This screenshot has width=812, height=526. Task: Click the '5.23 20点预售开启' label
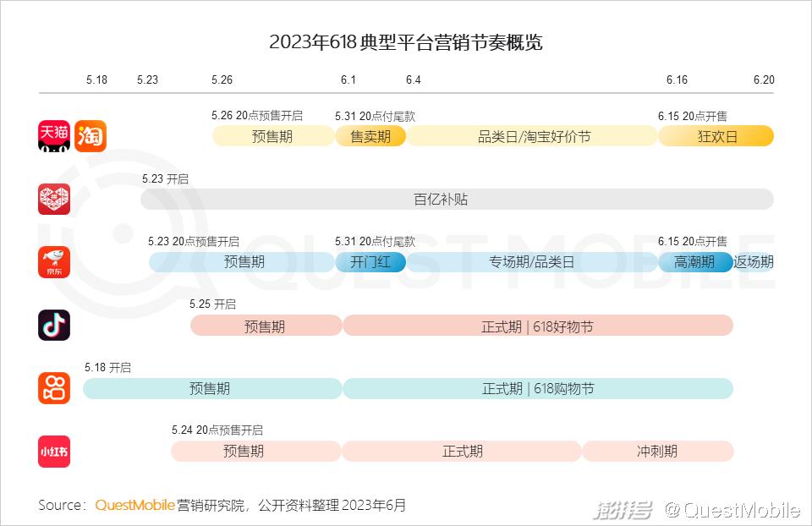[x=194, y=241]
